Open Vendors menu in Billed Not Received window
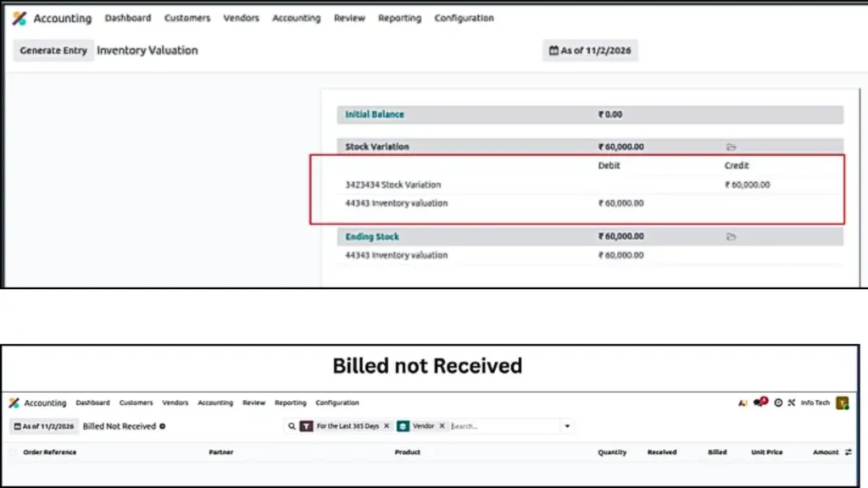 [175, 402]
